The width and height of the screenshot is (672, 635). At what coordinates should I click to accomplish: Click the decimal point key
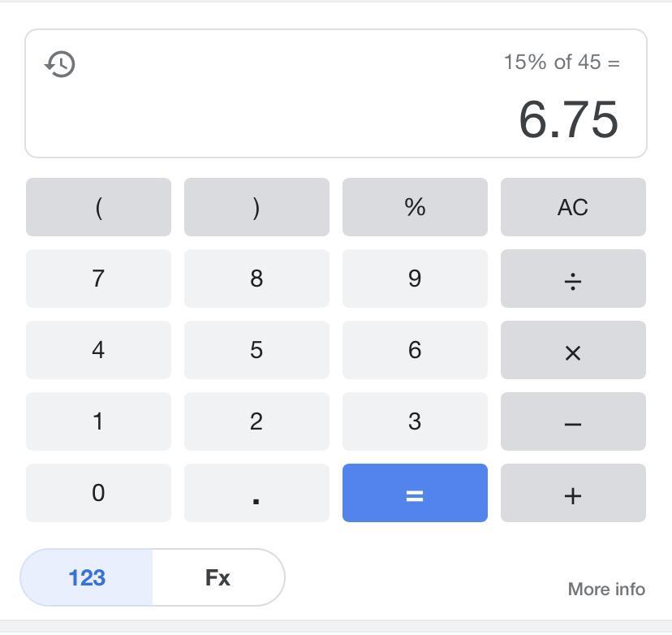pos(256,493)
